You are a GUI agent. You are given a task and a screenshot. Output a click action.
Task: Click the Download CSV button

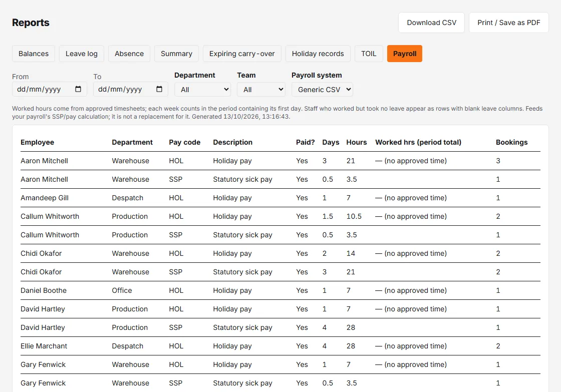click(431, 23)
